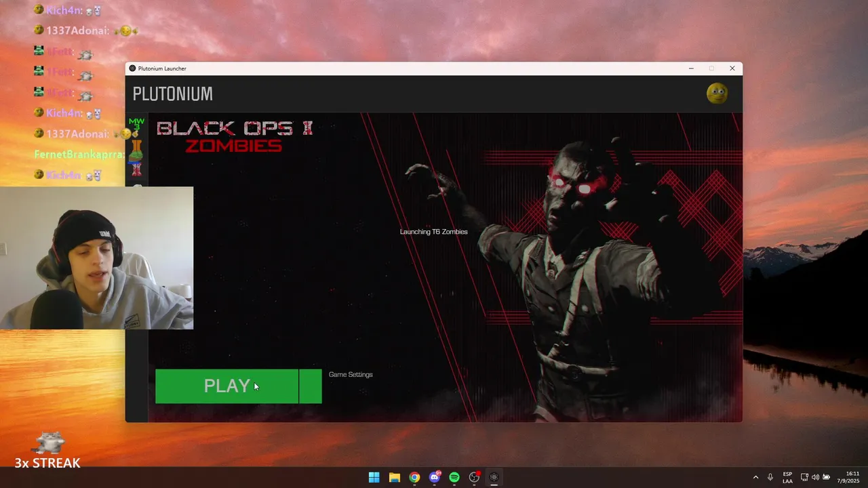
Task: Minimize the Plutonium Launcher window
Action: point(691,68)
